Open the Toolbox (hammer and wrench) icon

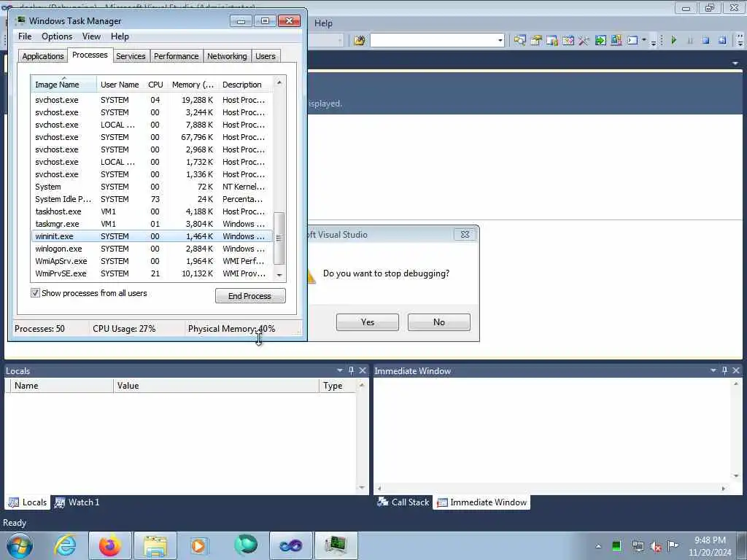(x=584, y=41)
